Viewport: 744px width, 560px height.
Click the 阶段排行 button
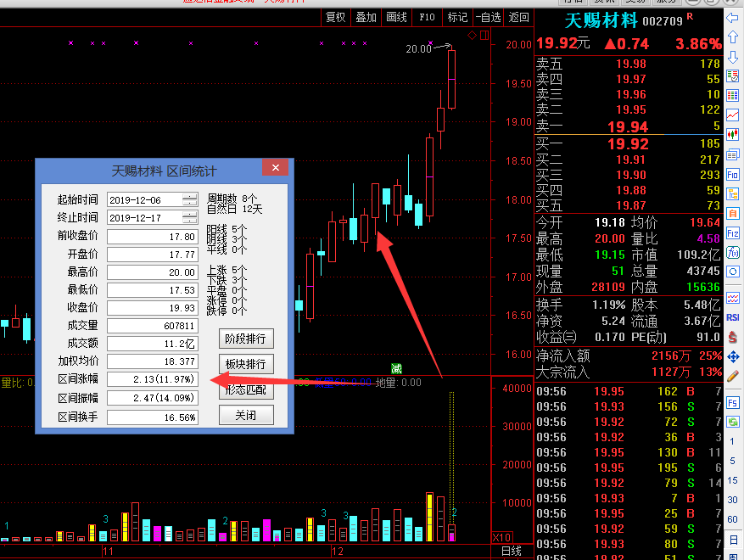[246, 339]
